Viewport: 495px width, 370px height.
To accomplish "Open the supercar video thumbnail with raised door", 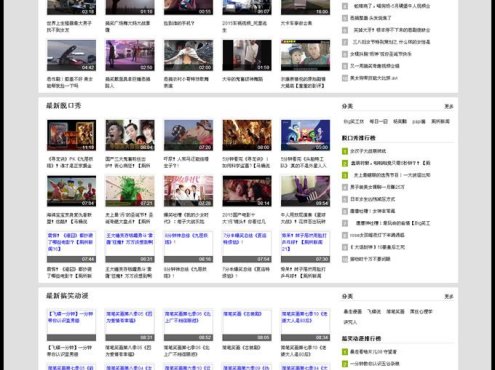I will 71,55.
